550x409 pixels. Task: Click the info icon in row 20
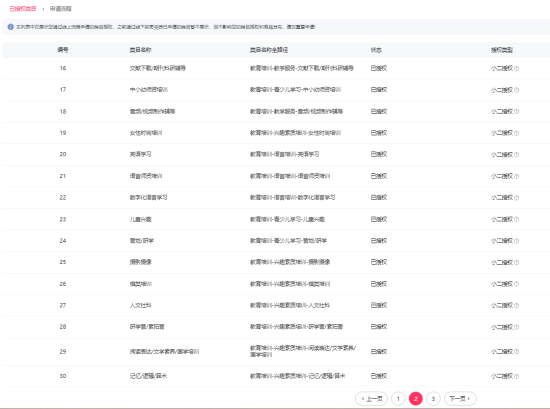pos(516,155)
